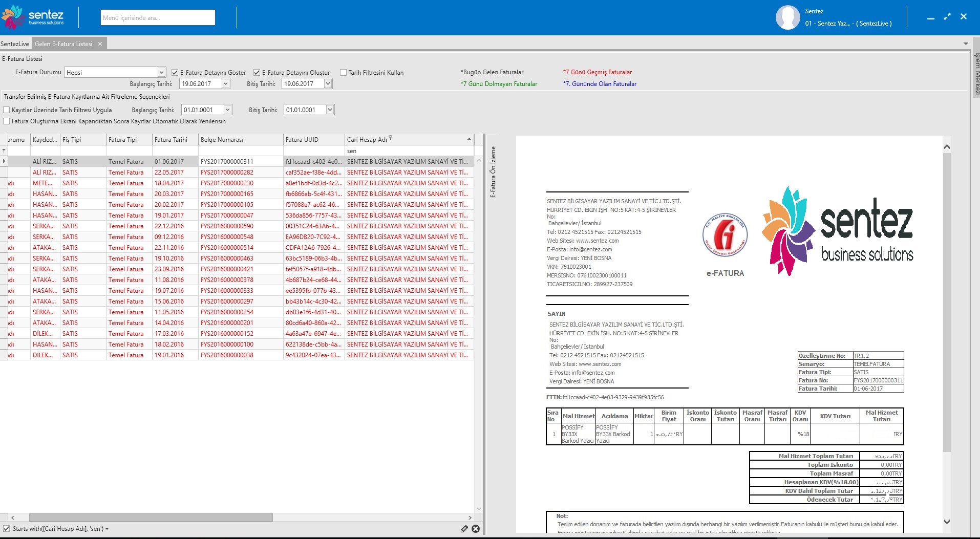Image resolution: width=980 pixels, height=539 pixels.
Task: Click the Menü içerisinde ara search box
Action: [158, 17]
